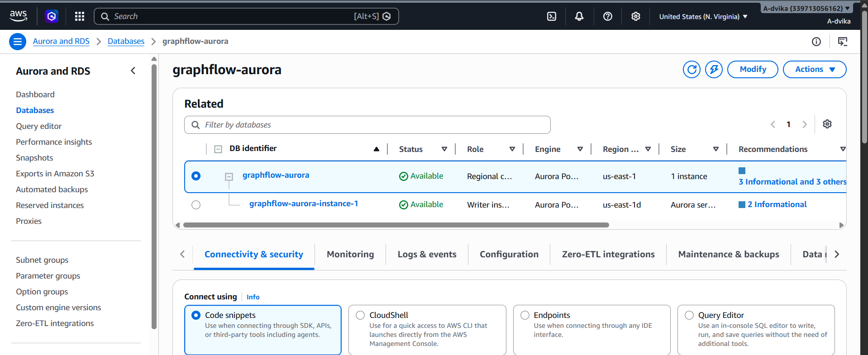The width and height of the screenshot is (868, 355).
Task: Click the side navigation scrollbar
Action: (154, 197)
